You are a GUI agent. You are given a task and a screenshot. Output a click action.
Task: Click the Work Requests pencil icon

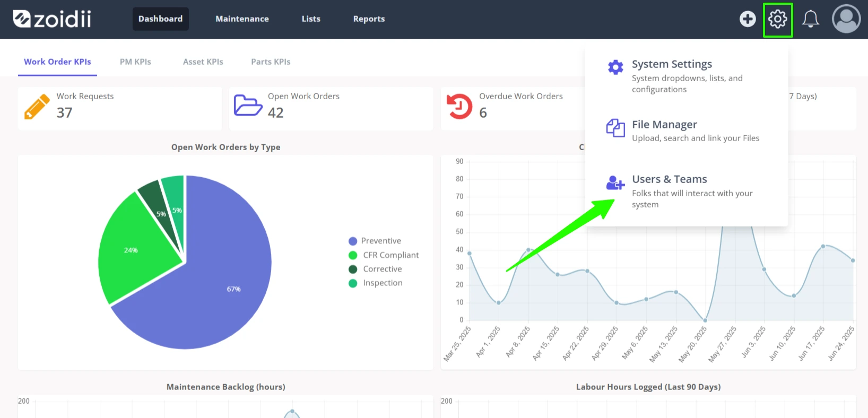click(x=37, y=107)
